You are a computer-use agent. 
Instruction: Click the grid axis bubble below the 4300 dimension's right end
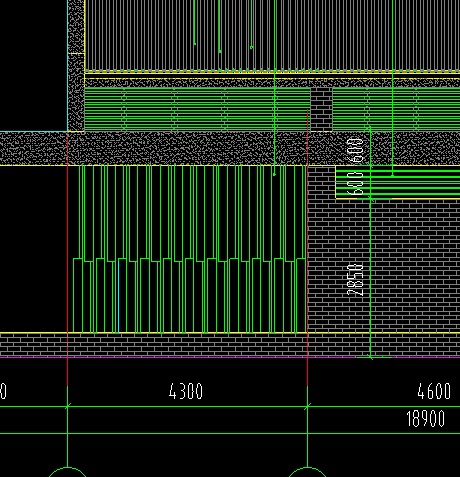pos(307,472)
